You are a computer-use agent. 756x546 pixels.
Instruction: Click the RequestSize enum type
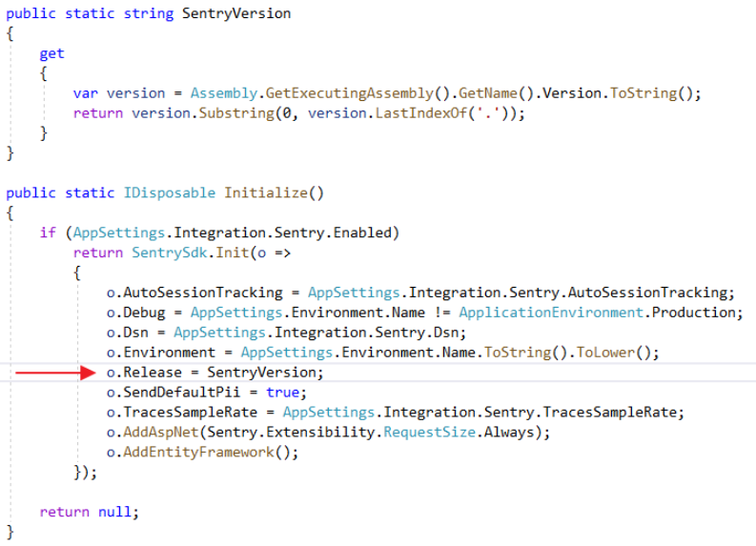(430, 433)
